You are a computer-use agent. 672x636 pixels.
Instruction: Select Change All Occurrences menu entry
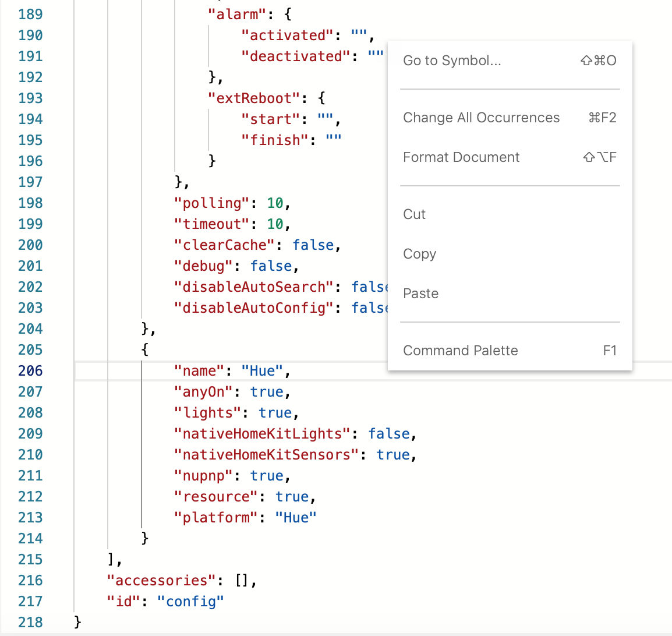click(481, 118)
